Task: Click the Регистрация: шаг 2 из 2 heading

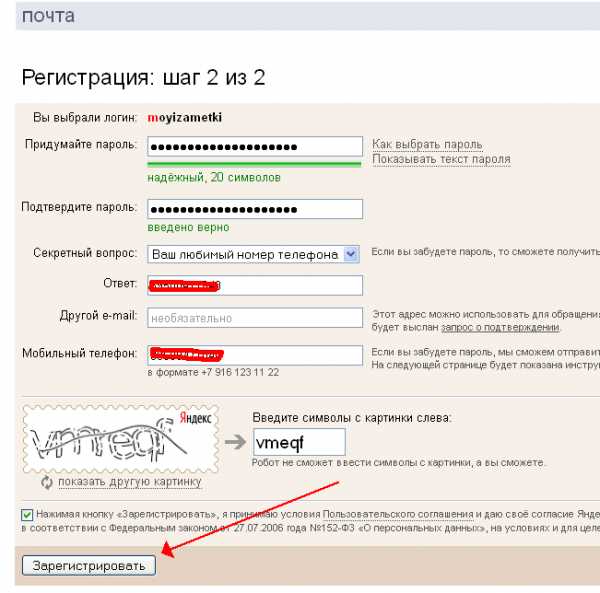Action: [143, 78]
